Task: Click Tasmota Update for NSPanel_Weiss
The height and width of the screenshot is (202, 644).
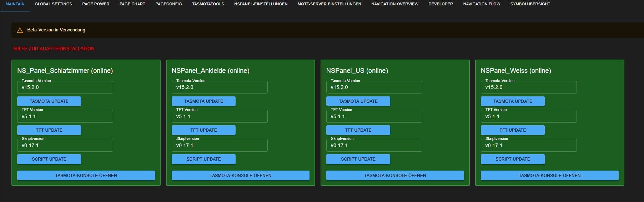Action: click(513, 101)
